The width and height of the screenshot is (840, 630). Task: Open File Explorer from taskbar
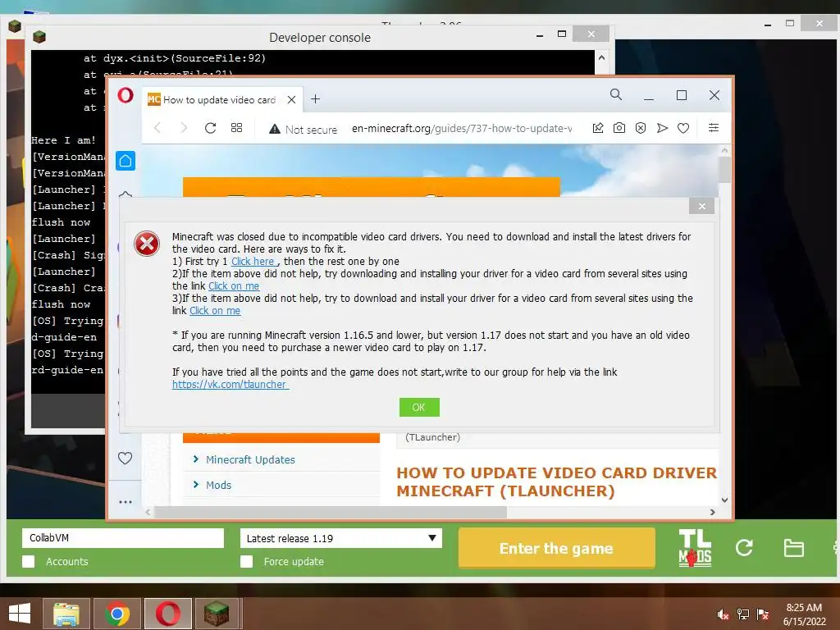[x=66, y=614]
